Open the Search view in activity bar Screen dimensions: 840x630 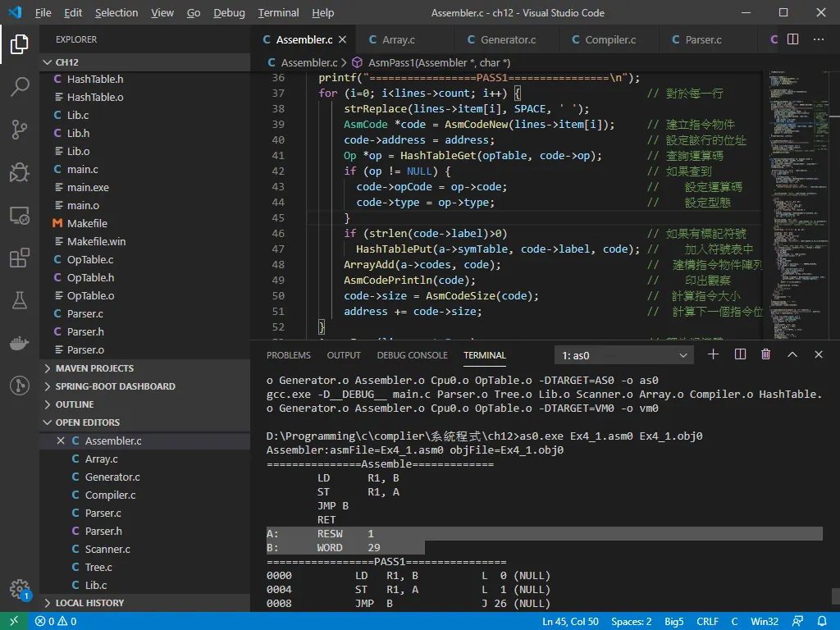(20, 86)
